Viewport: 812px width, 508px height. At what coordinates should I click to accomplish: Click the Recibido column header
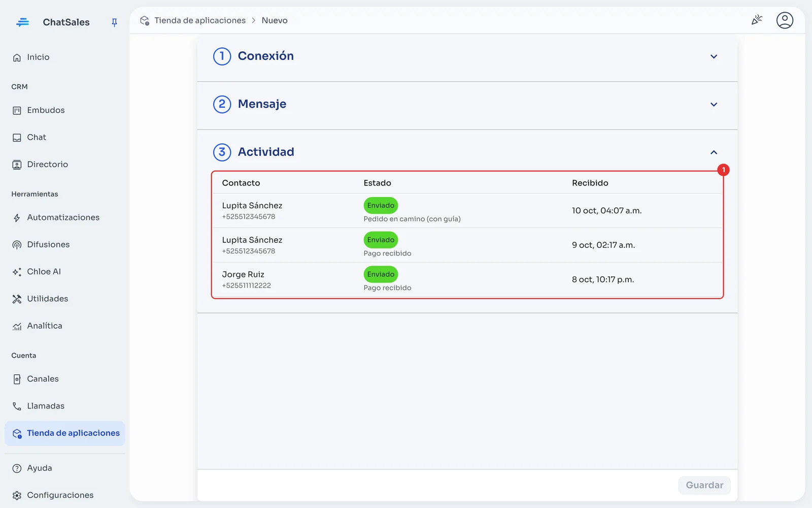[590, 183]
